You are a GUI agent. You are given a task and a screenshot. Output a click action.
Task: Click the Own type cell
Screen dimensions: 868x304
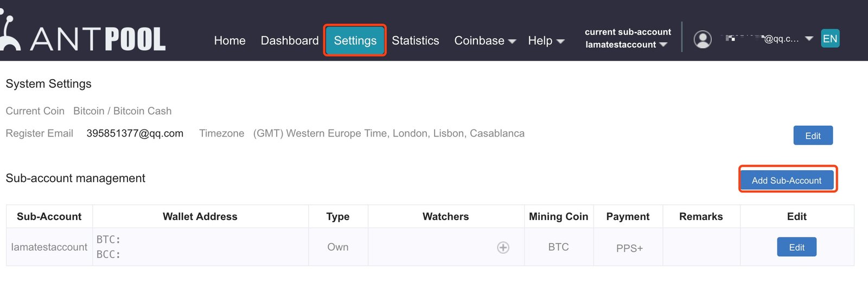coord(338,247)
